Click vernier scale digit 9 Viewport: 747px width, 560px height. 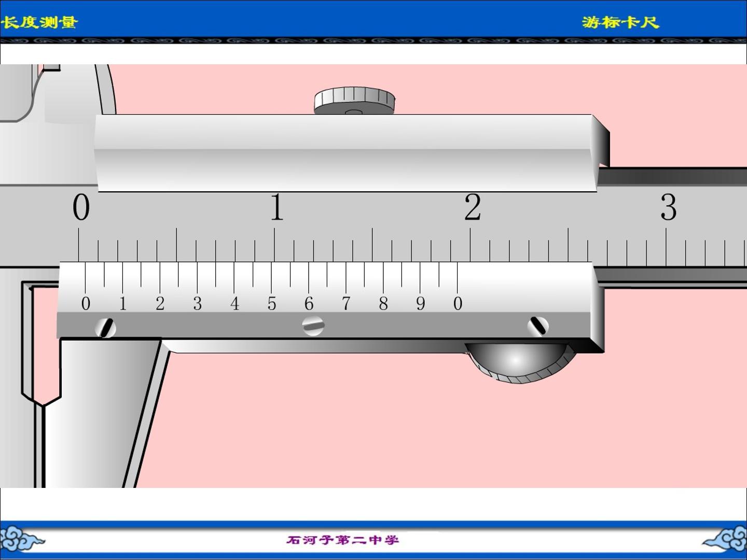point(420,303)
